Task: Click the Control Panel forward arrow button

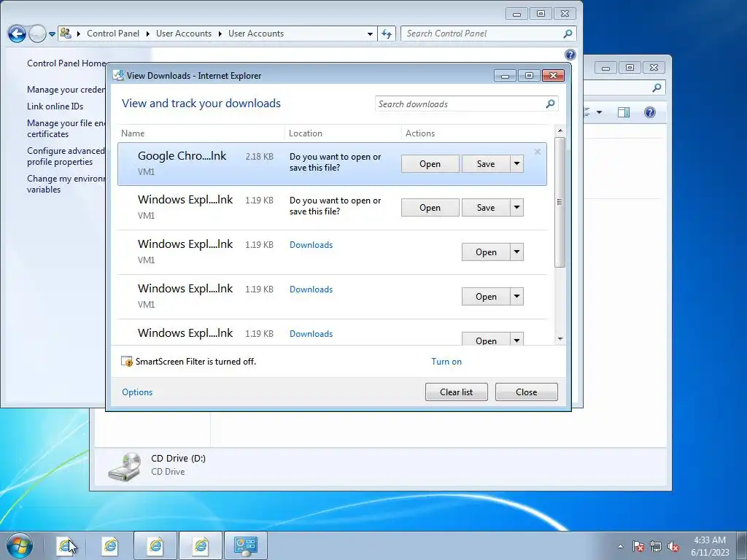Action: point(38,34)
